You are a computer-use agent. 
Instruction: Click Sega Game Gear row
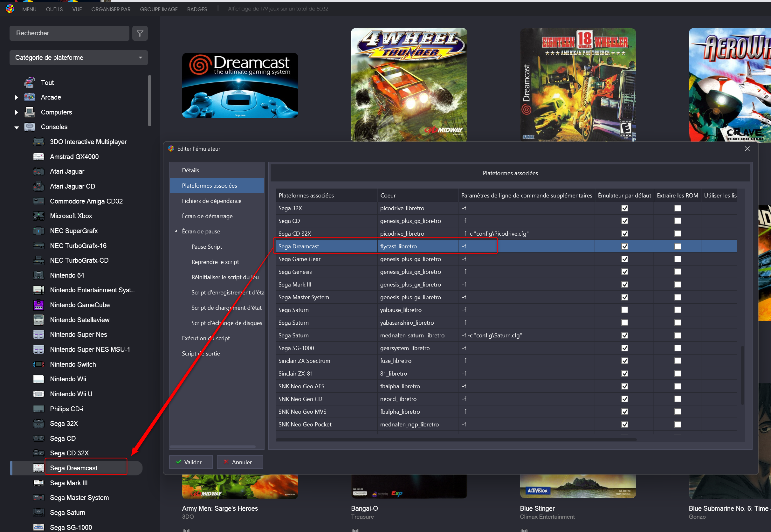coord(506,259)
